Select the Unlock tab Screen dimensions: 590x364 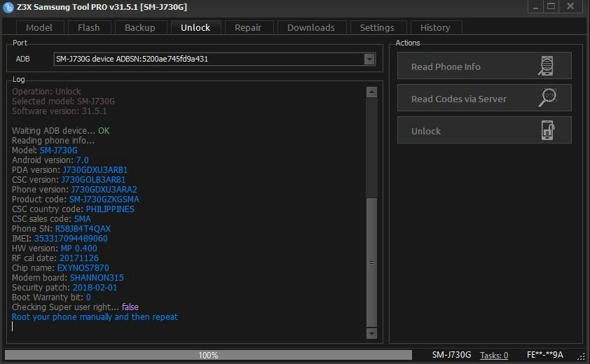(195, 27)
